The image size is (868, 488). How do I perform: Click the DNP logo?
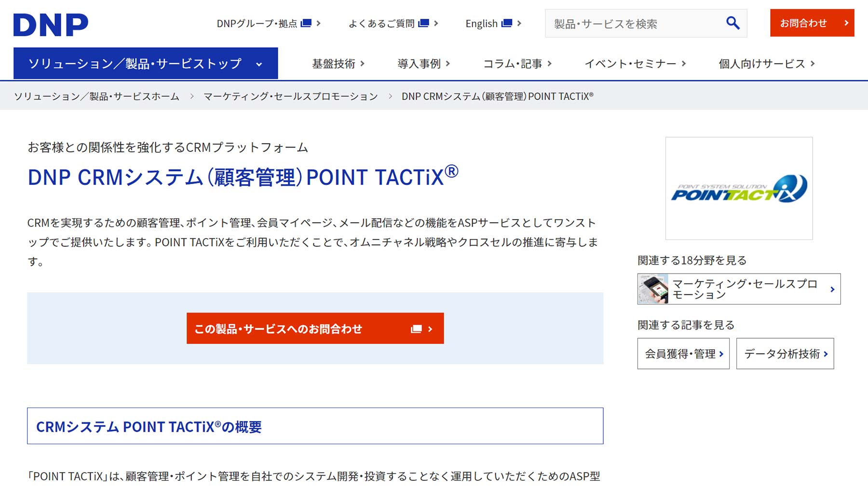click(x=51, y=25)
